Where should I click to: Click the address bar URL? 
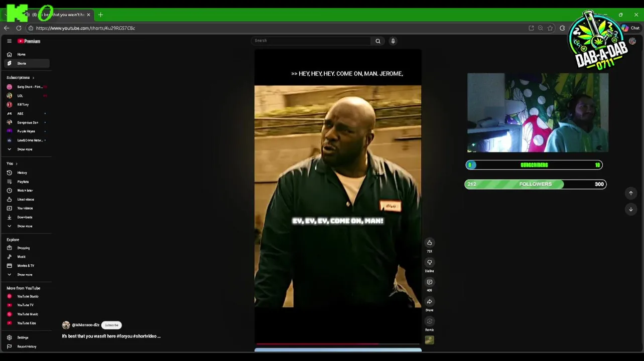(x=85, y=28)
